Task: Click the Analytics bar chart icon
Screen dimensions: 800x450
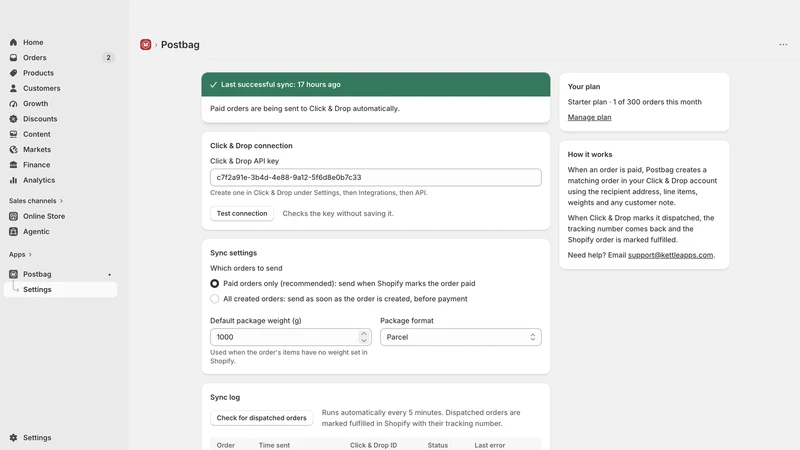Action: pos(13,180)
